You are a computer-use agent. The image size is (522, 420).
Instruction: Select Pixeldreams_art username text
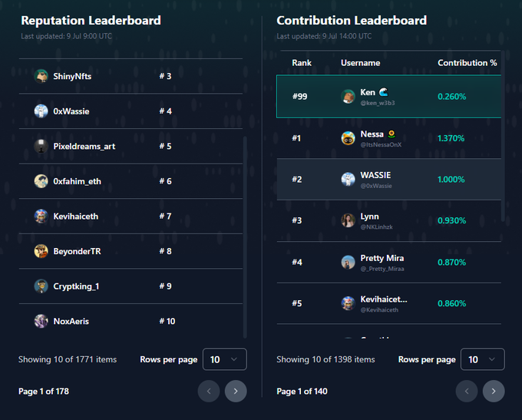click(84, 146)
